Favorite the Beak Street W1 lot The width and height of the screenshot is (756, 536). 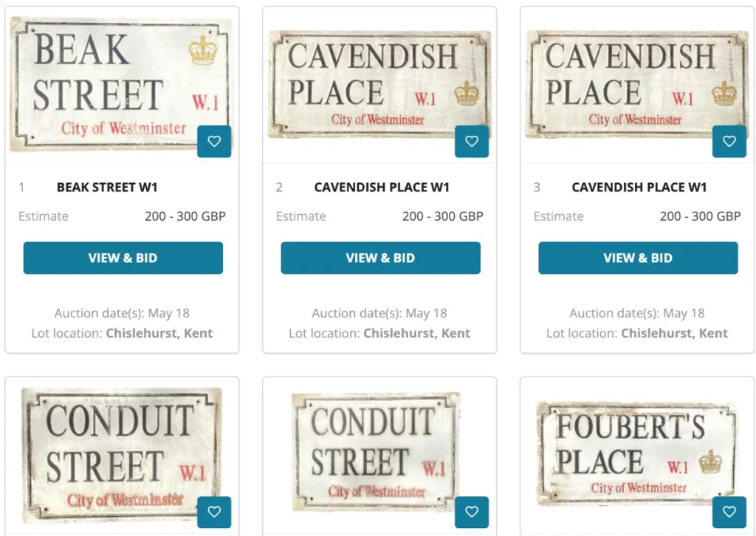[214, 142]
